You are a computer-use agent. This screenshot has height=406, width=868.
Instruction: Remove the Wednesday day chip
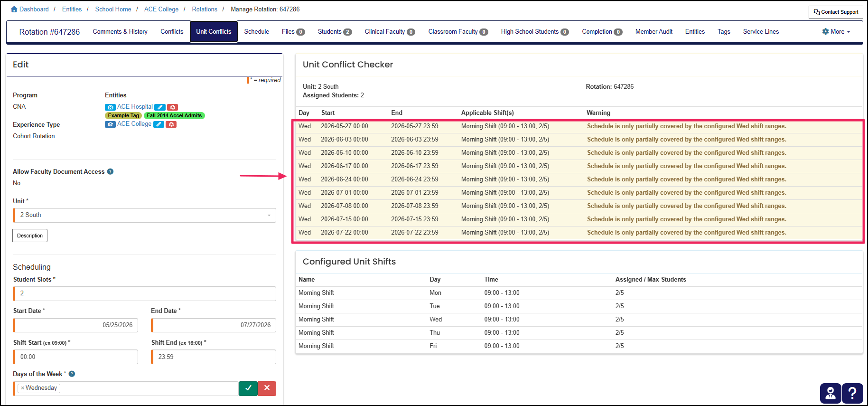coord(22,388)
